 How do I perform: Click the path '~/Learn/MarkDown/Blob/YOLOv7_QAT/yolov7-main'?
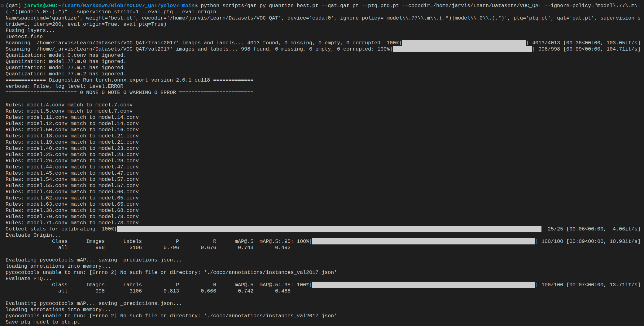(x=126, y=6)
